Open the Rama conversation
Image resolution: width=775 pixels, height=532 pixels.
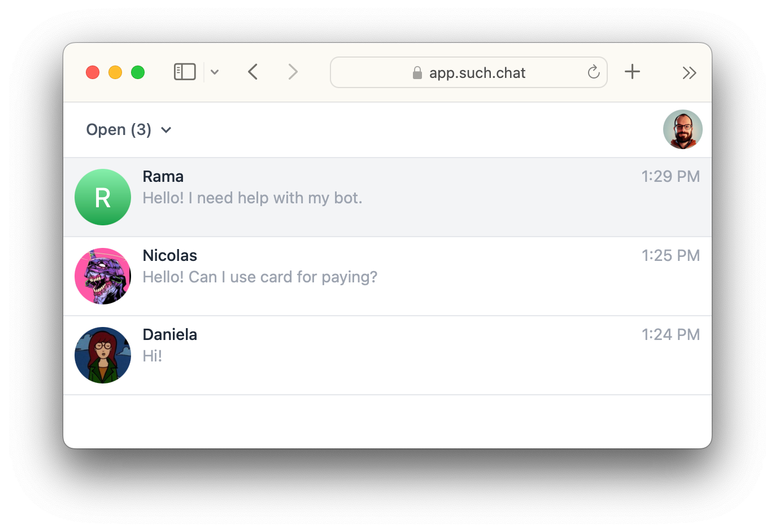pyautogui.click(x=387, y=197)
